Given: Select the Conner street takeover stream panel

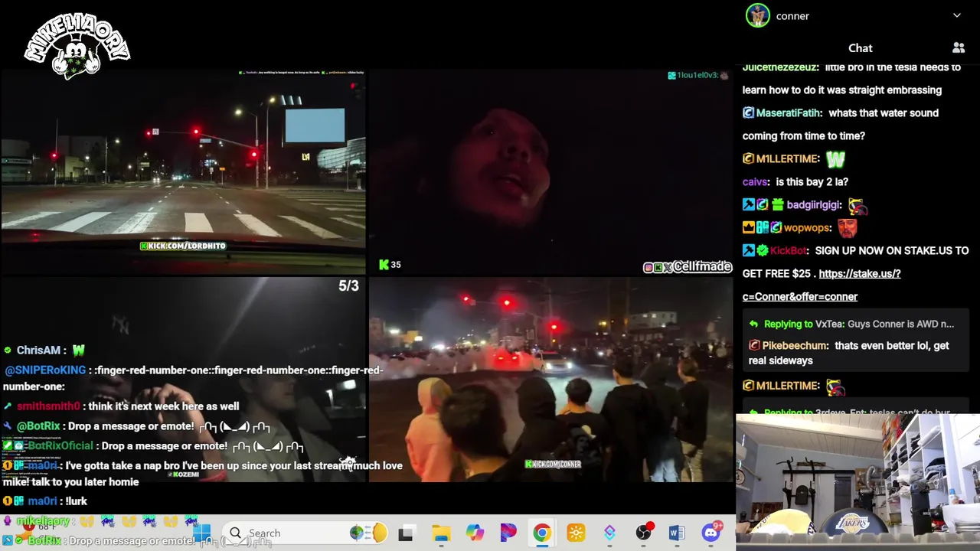Looking at the screenshot, I should pyautogui.click(x=550, y=380).
